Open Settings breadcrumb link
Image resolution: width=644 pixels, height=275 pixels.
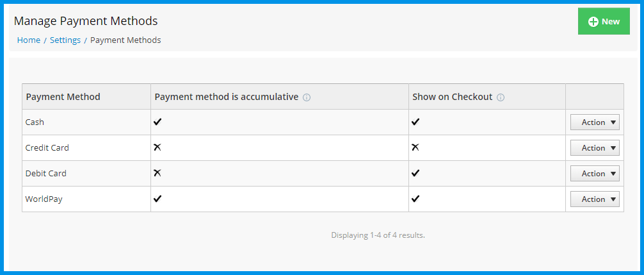65,40
